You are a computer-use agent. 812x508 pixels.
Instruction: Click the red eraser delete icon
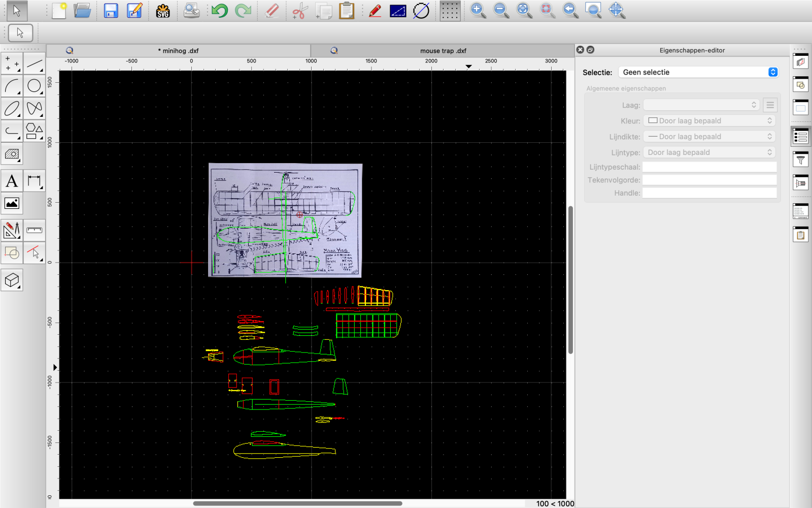tap(272, 10)
